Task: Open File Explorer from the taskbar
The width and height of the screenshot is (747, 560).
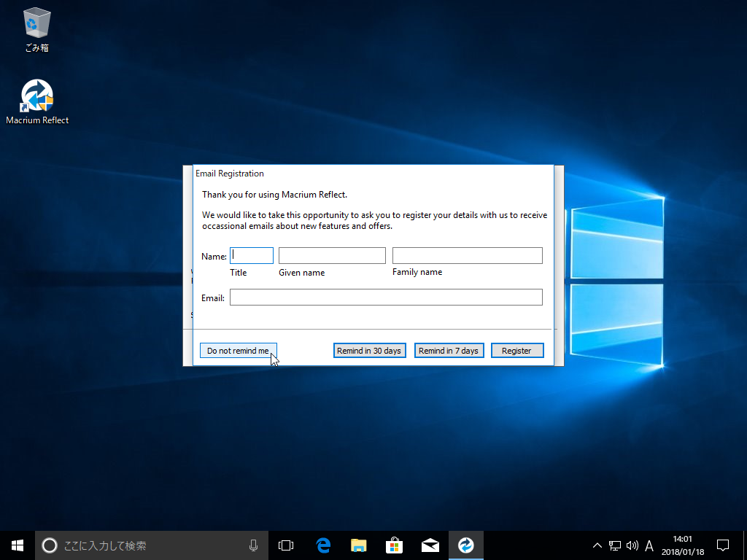Action: pyautogui.click(x=359, y=545)
